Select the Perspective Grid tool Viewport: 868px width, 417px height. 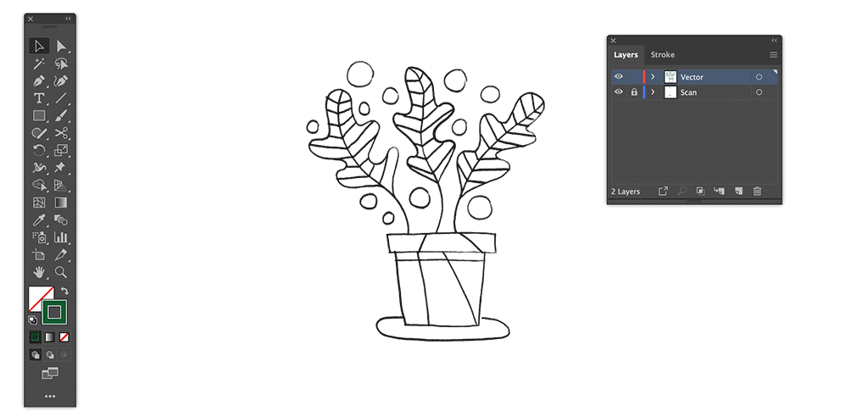[x=61, y=185]
